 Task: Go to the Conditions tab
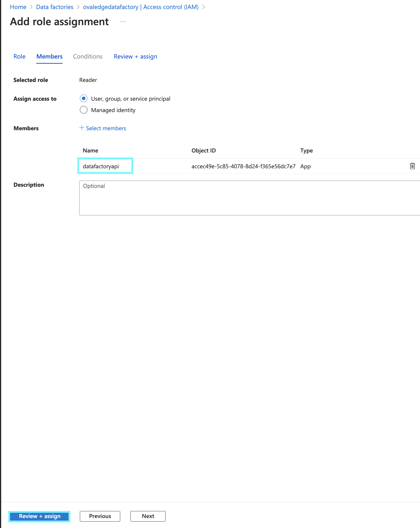(x=87, y=56)
